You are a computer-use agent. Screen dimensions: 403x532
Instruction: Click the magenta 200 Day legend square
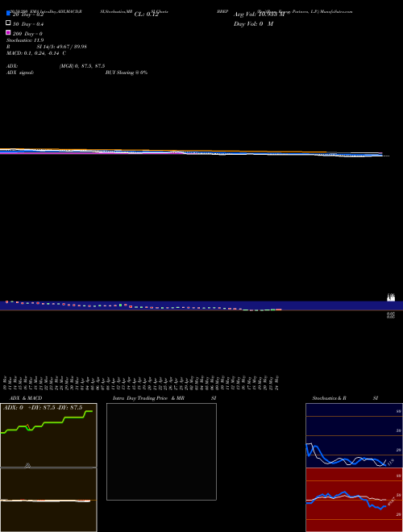(x=8, y=32)
